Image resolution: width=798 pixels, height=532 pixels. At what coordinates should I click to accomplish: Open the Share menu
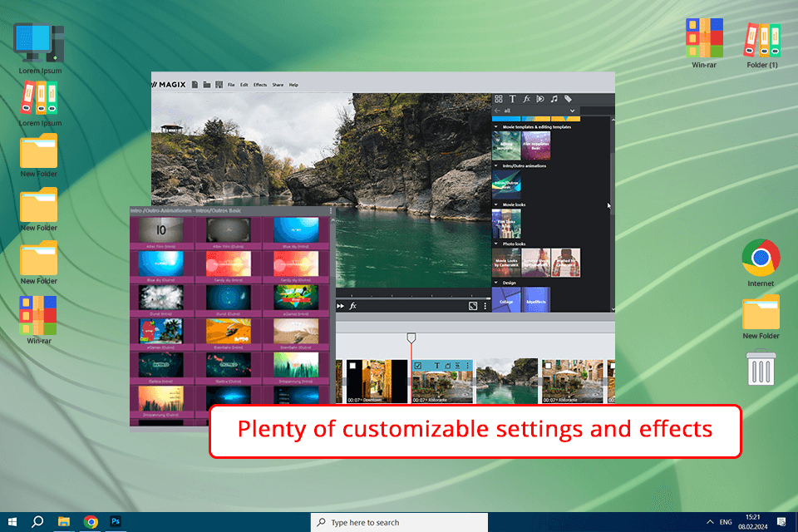tap(278, 85)
